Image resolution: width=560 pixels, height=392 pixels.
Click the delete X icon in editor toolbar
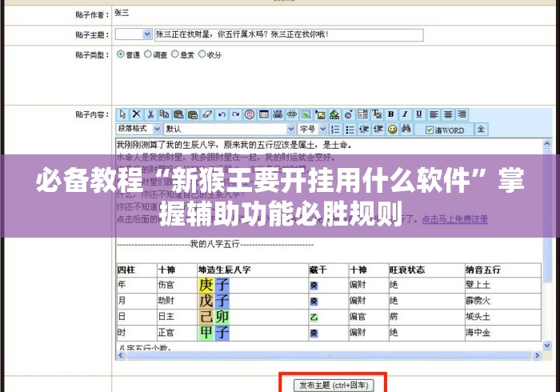137,114
